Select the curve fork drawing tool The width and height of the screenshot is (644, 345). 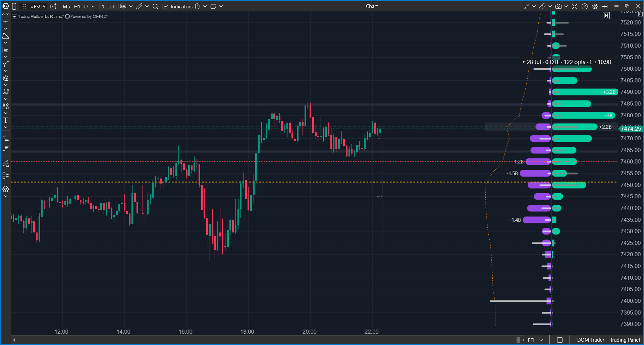[x=6, y=64]
